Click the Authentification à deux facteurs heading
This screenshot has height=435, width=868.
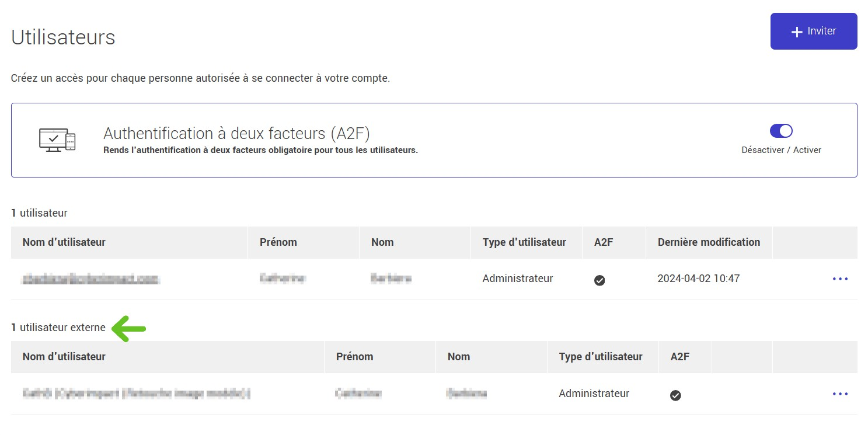click(236, 134)
